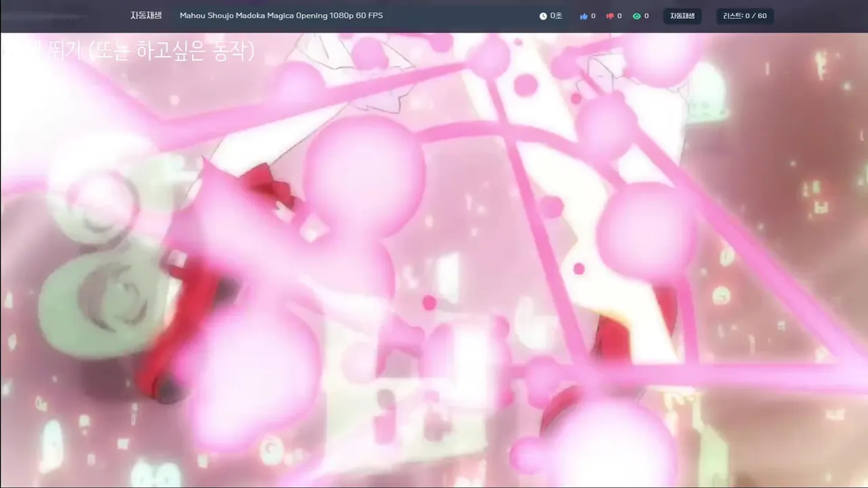
Task: Click the red thumbs-down dislike icon
Action: tap(610, 16)
